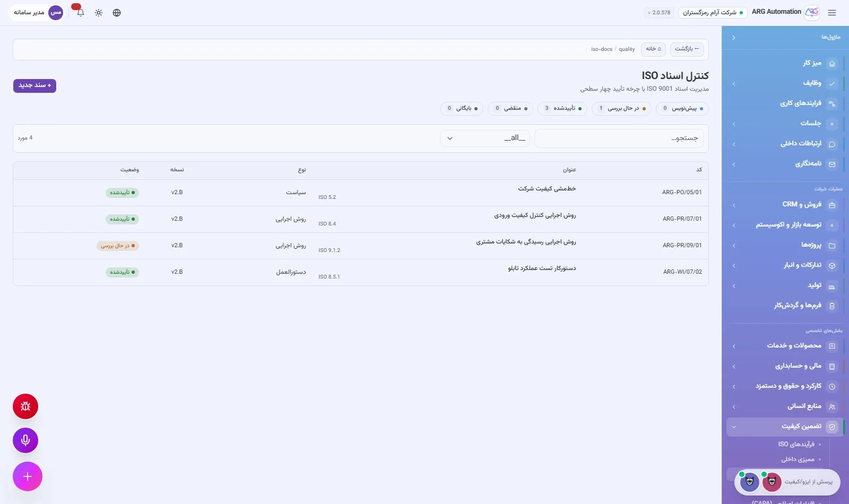Click the version badge «2.0.578»
849x504 pixels.
tap(659, 13)
